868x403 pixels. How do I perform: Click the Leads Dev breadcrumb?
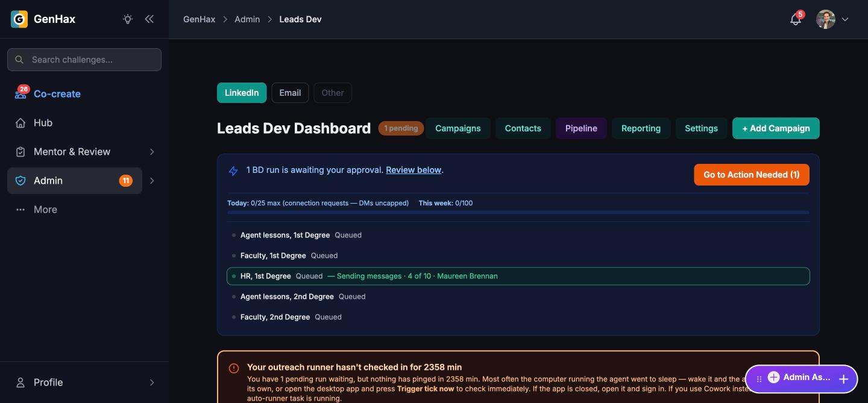(300, 19)
